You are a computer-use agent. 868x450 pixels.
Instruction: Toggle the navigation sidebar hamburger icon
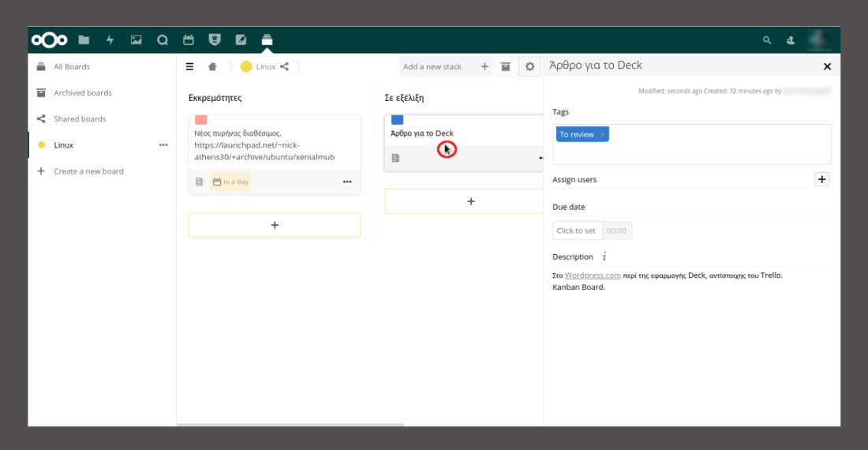(x=189, y=67)
